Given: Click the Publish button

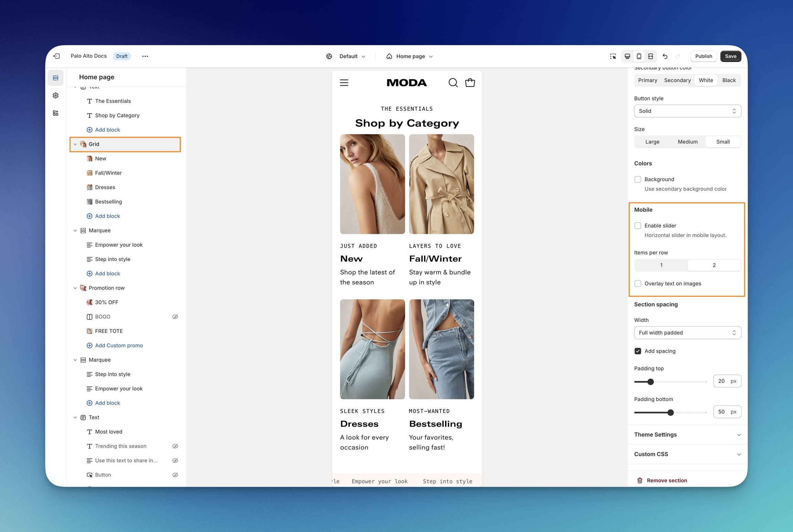Looking at the screenshot, I should point(704,56).
